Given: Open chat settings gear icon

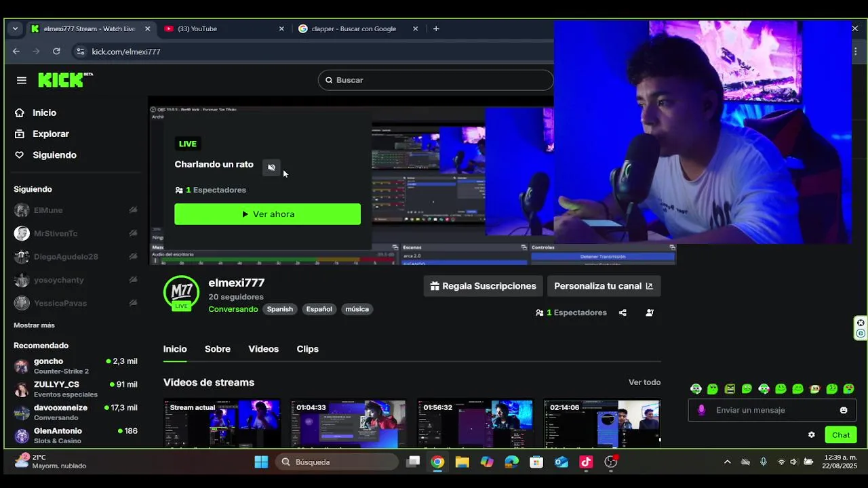Looking at the screenshot, I should pyautogui.click(x=811, y=435).
